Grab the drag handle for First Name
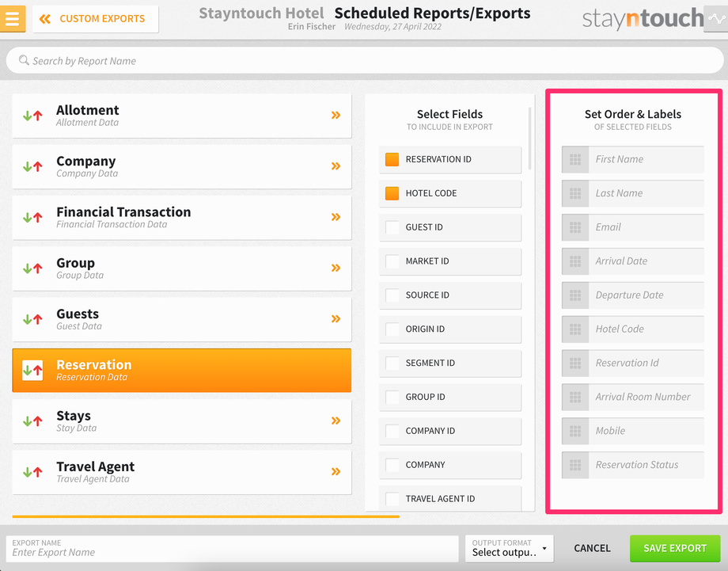This screenshot has height=571, width=728. (575, 159)
